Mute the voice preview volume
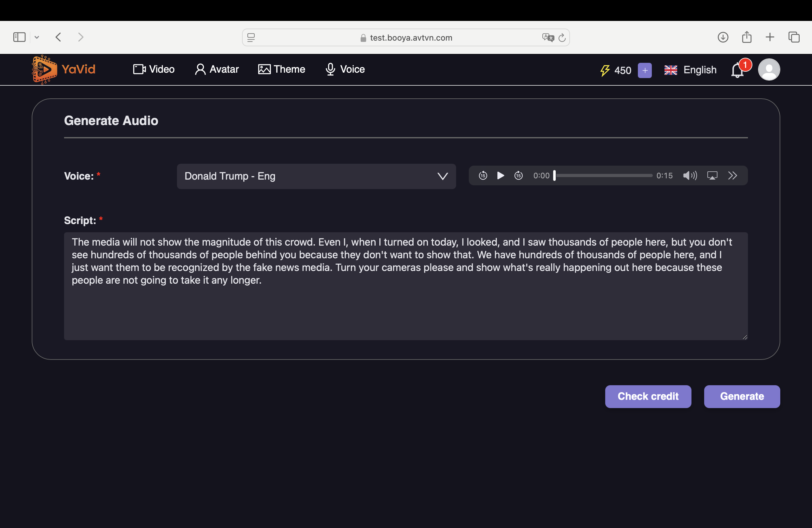Viewport: 812px width, 528px height. click(x=690, y=175)
